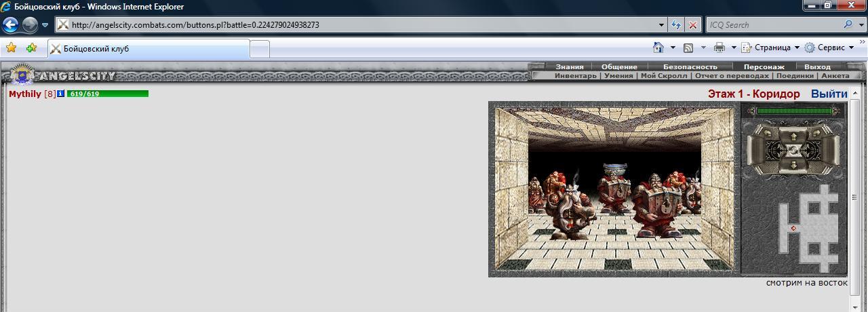This screenshot has width=868, height=312.
Task: Click the Этаж 1 - Коридор heading
Action: pos(753,94)
